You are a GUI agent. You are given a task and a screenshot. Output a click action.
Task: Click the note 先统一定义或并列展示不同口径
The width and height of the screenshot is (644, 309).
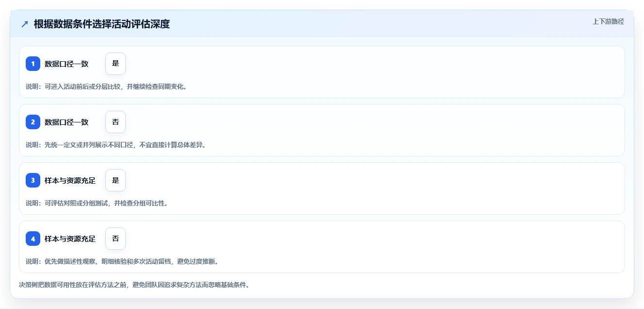(x=90, y=145)
